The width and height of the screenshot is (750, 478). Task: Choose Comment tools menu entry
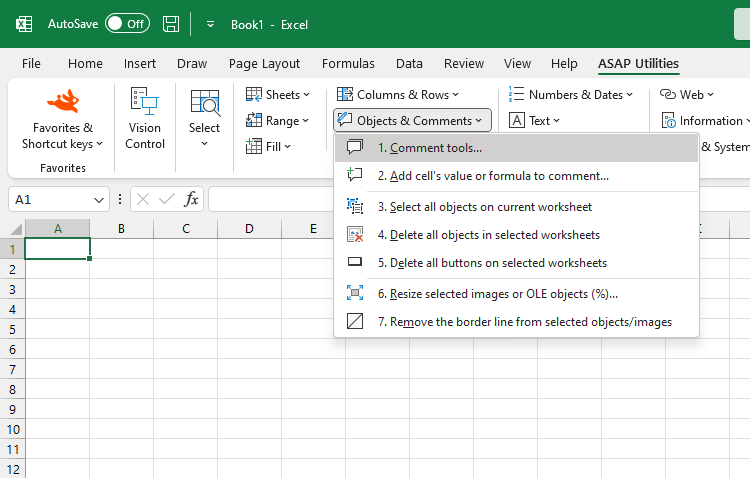[x=516, y=148]
